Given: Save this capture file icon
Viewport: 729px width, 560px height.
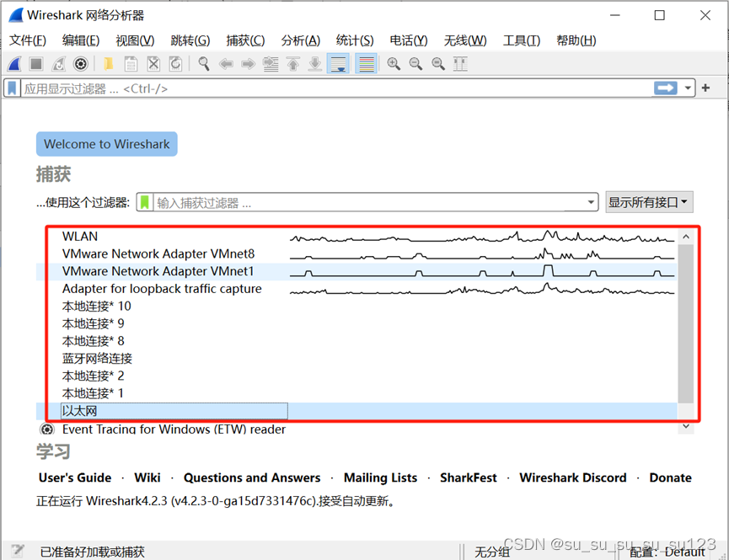Looking at the screenshot, I should [x=131, y=64].
